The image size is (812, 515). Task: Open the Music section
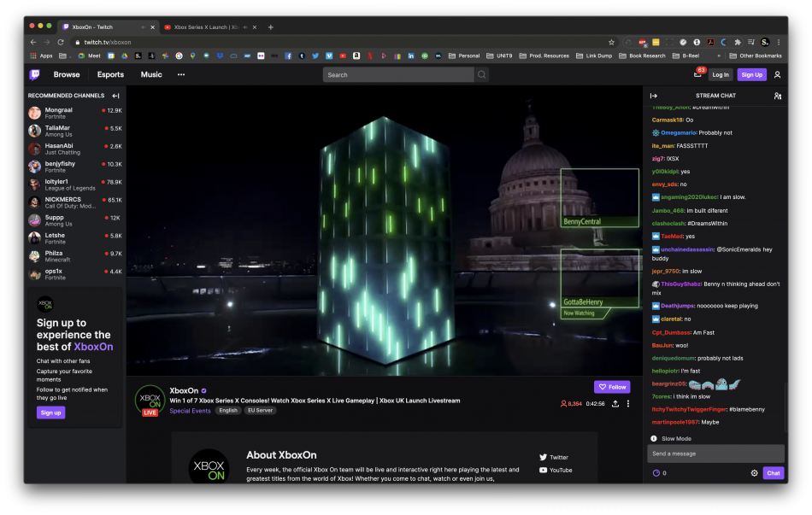[151, 74]
